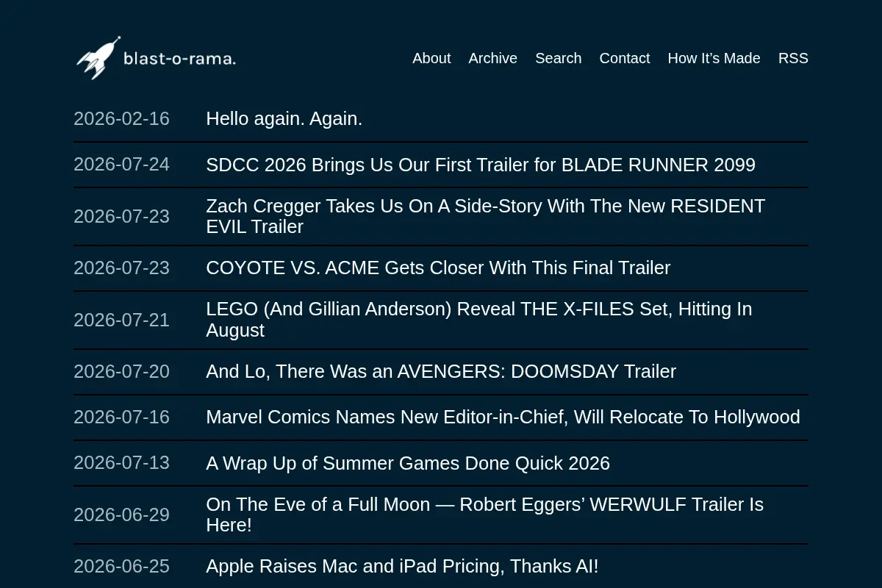
Task: Click the blast-o-rama site name text
Action: coord(179,58)
